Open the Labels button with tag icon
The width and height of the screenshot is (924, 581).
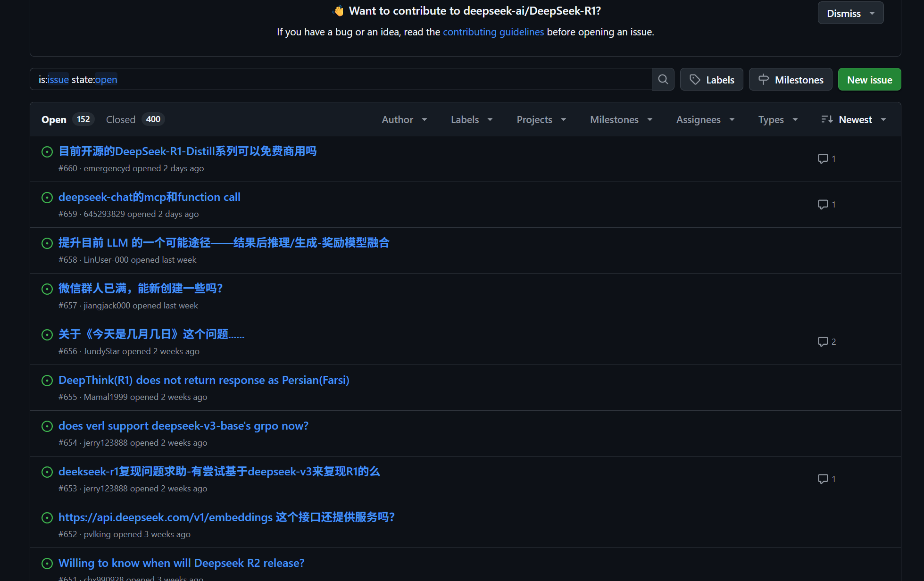(x=711, y=80)
